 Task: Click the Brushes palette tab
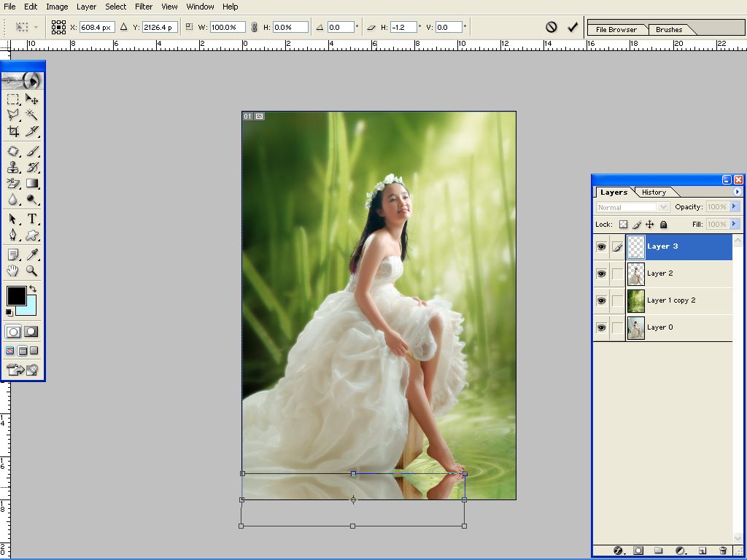point(669,30)
